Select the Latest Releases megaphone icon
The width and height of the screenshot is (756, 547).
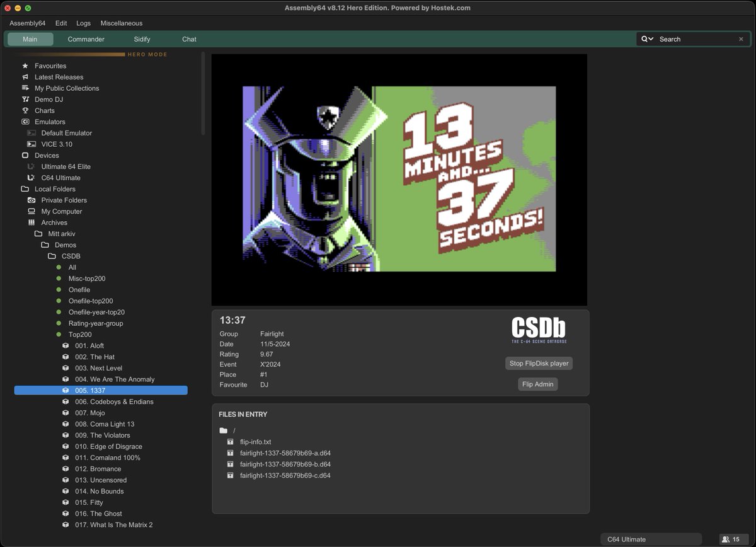coord(24,77)
